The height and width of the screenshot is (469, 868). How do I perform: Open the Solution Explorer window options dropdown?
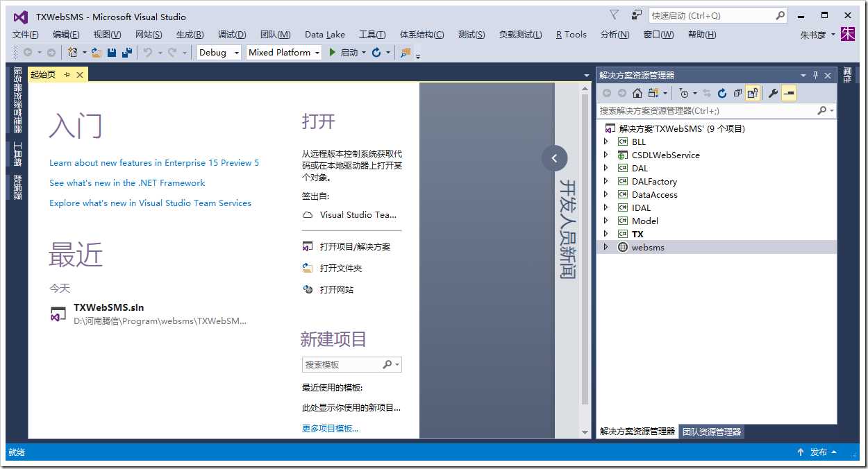pyautogui.click(x=803, y=75)
